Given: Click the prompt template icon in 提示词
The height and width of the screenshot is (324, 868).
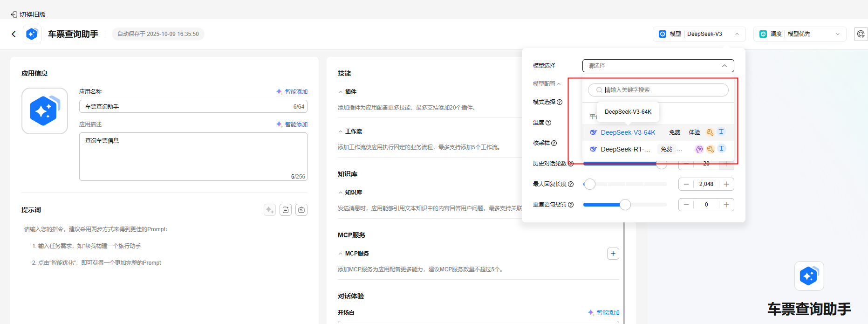Looking at the screenshot, I should click(286, 210).
